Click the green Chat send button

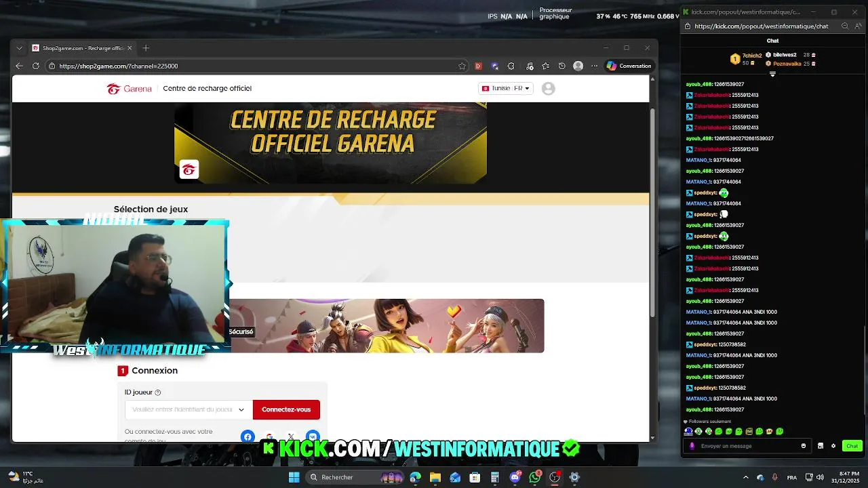[x=852, y=446]
